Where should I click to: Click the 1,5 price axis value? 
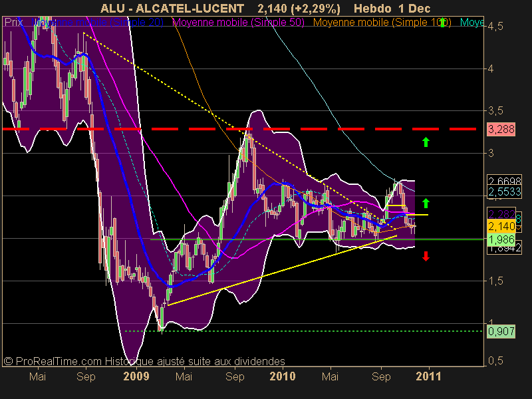pyautogui.click(x=495, y=281)
